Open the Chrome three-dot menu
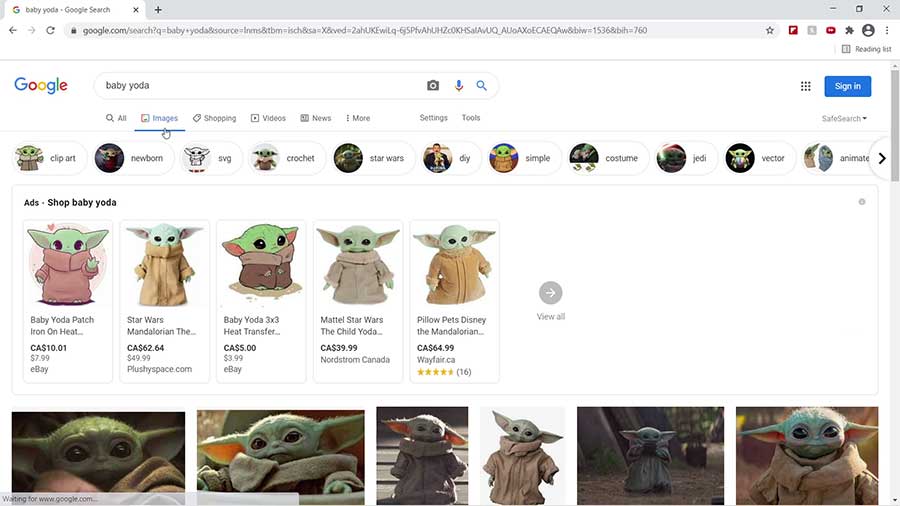 887,30
